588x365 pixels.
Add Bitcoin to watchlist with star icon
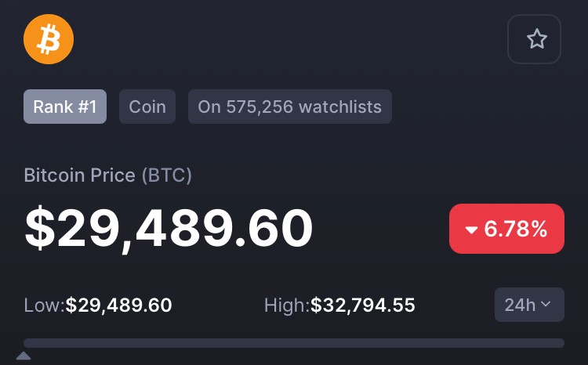(534, 39)
